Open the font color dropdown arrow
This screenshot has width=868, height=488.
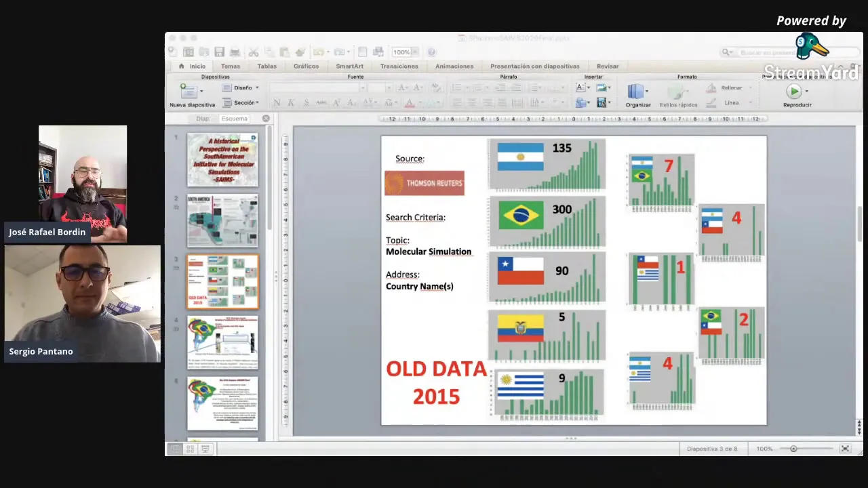click(420, 103)
